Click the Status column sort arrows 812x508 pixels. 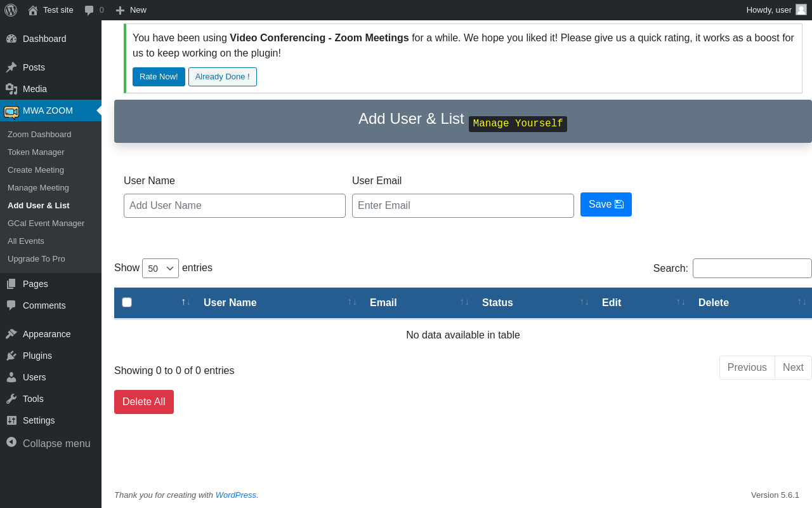click(584, 302)
